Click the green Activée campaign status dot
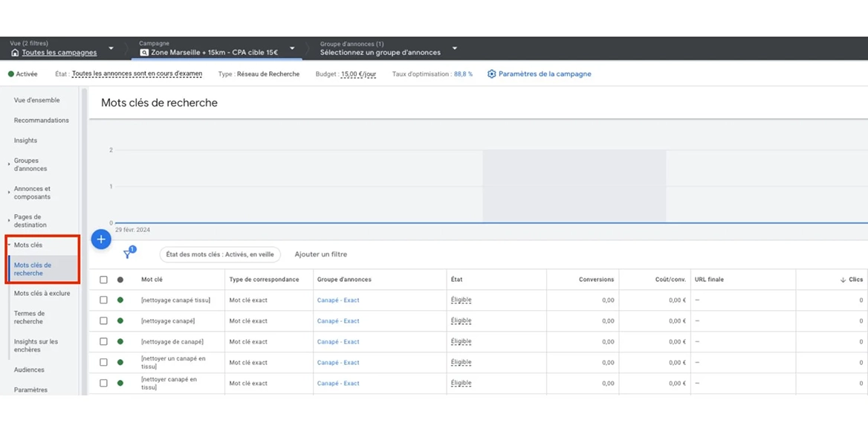This screenshot has height=432, width=868. click(11, 74)
